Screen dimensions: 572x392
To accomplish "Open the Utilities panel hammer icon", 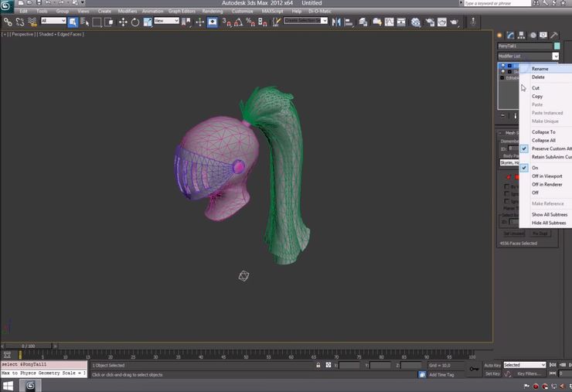I will [554, 35].
